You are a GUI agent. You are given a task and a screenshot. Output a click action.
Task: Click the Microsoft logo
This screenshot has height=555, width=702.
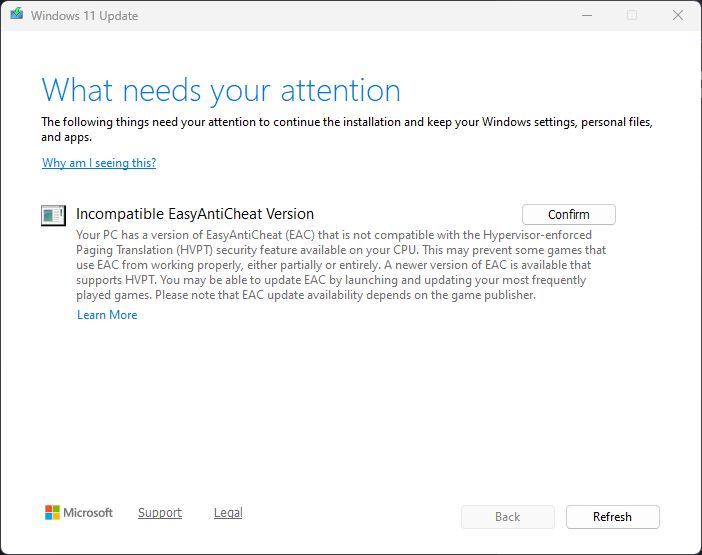pos(79,512)
